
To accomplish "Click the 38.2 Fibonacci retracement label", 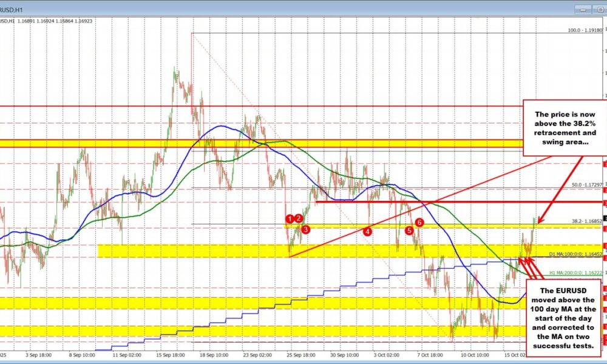I will [585, 221].
